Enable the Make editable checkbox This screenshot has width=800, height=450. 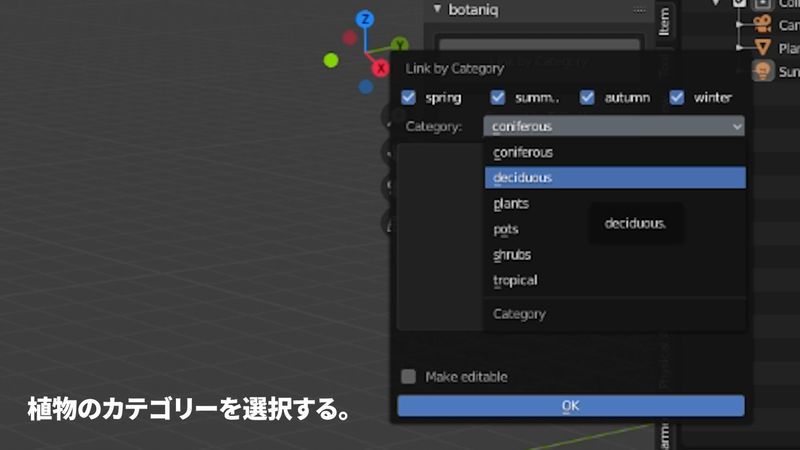pos(408,377)
